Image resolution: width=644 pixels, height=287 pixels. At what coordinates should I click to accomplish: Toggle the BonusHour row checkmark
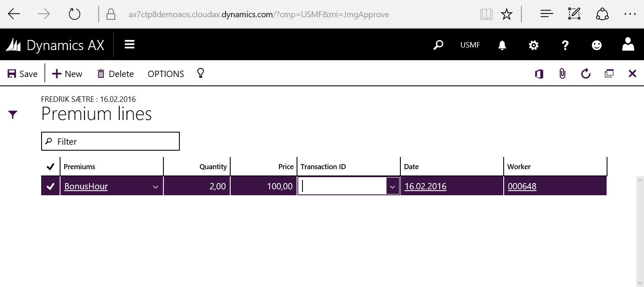click(x=50, y=186)
